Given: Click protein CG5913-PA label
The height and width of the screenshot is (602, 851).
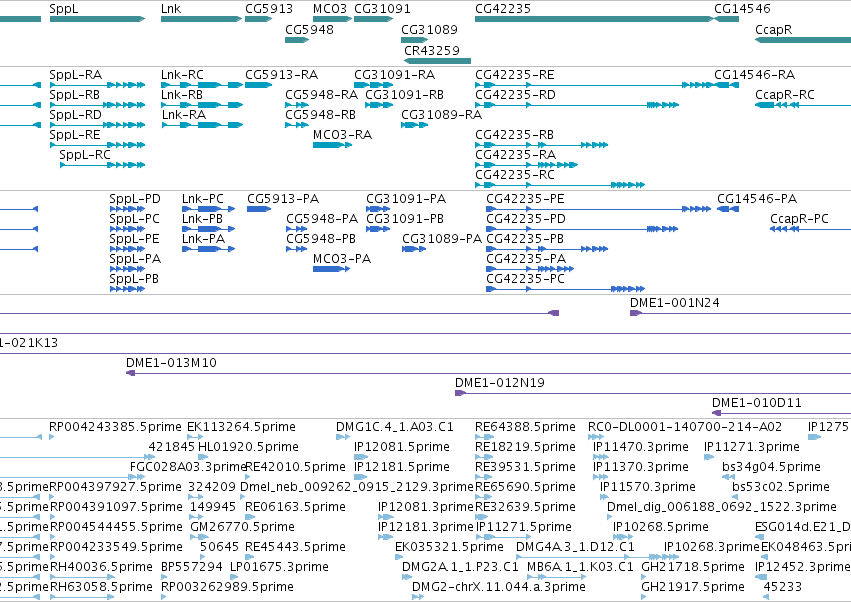Looking at the screenshot, I should pyautogui.click(x=283, y=199).
